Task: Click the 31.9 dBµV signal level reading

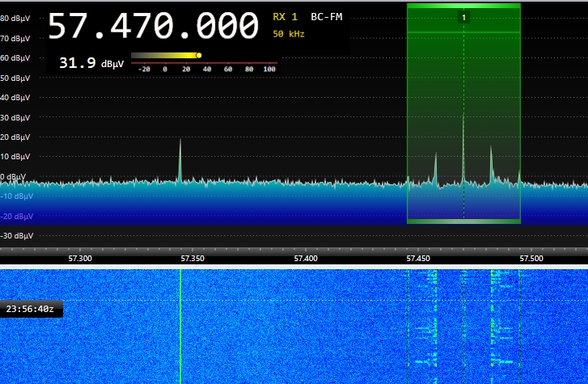Action: (91, 62)
